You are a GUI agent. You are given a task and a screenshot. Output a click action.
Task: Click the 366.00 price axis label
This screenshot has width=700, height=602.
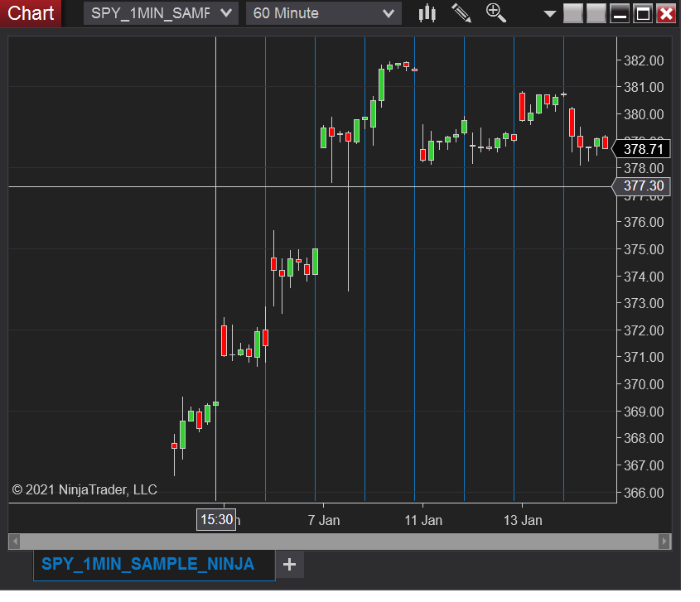click(x=644, y=494)
